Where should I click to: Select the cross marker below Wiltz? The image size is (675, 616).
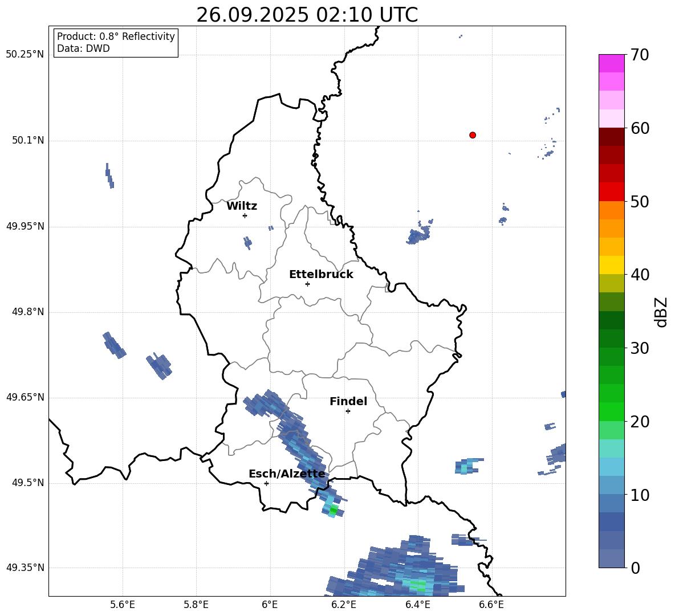[x=245, y=215]
